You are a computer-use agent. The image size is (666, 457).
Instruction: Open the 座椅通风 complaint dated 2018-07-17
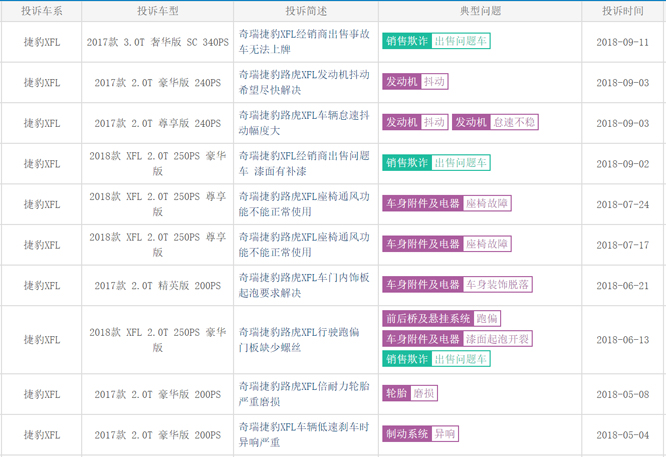coord(304,245)
